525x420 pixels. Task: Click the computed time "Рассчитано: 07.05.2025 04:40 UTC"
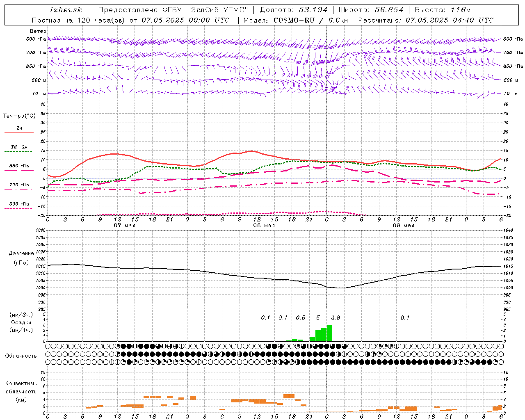coord(426,20)
